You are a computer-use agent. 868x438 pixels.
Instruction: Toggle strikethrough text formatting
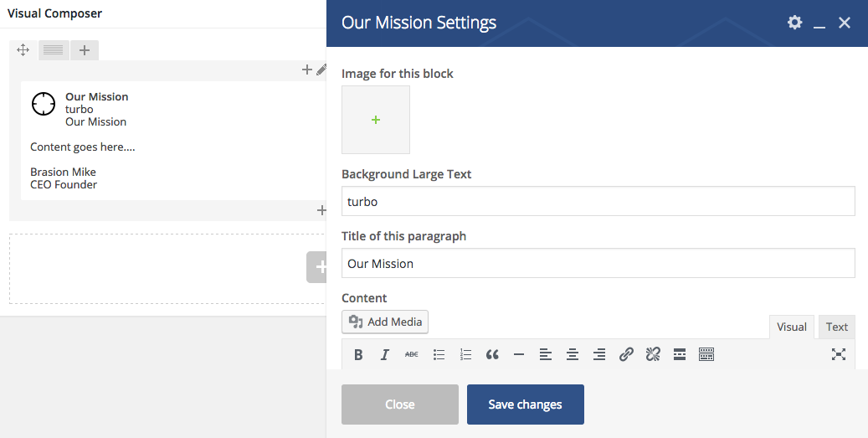(x=412, y=354)
